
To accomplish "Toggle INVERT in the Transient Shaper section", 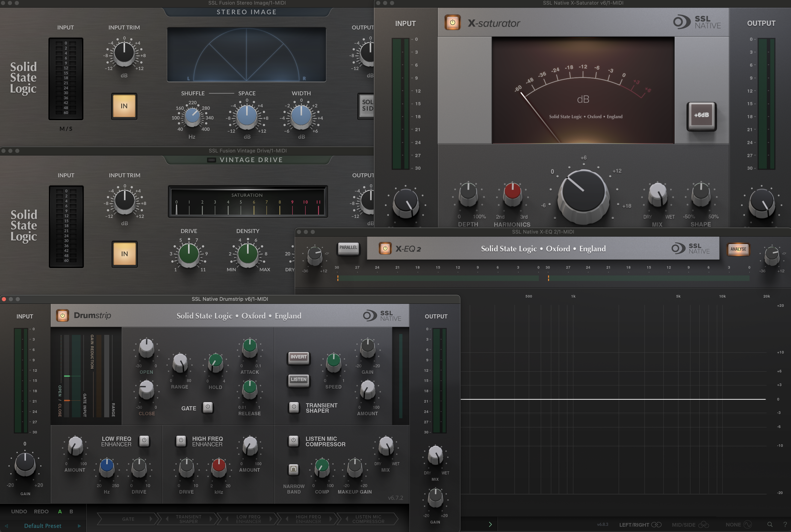I will coord(298,357).
